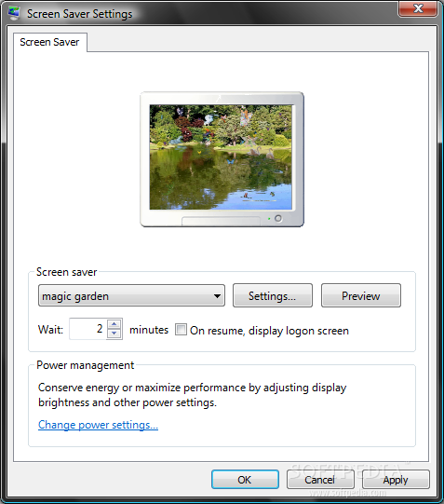The width and height of the screenshot is (444, 504).
Task: Click the 'Power management' group label
Action: (x=85, y=365)
